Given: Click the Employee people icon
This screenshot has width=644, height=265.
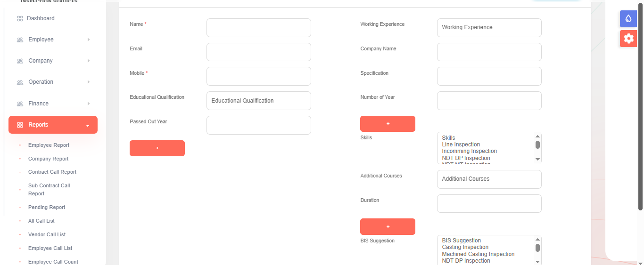Looking at the screenshot, I should tap(20, 40).
